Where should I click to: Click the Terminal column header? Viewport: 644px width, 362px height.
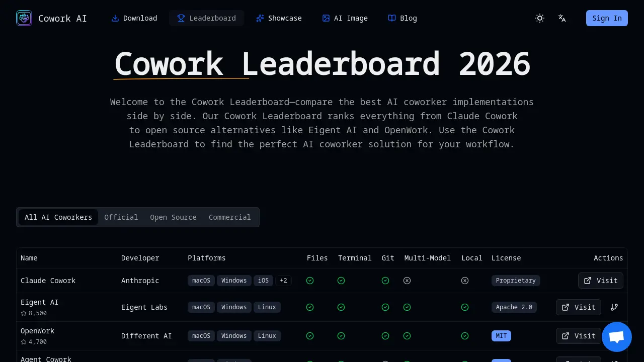pos(355,258)
